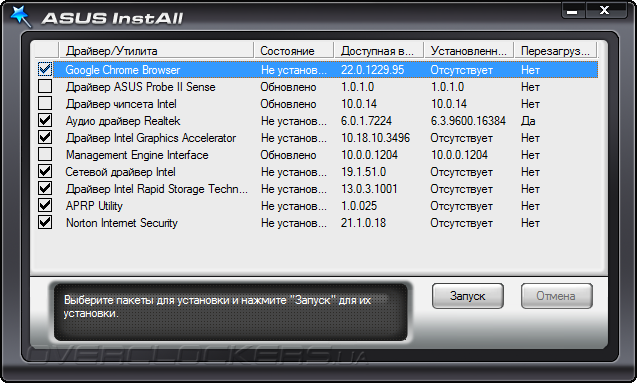637x383 pixels.
Task: Click the ASUS InstAll star wand icon
Action: point(20,16)
